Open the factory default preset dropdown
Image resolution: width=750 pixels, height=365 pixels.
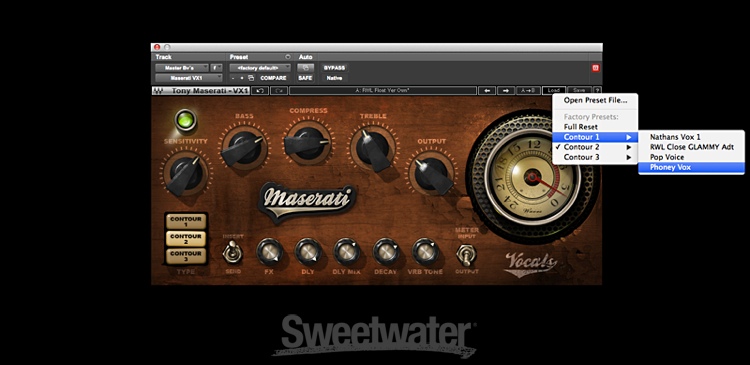coord(260,68)
